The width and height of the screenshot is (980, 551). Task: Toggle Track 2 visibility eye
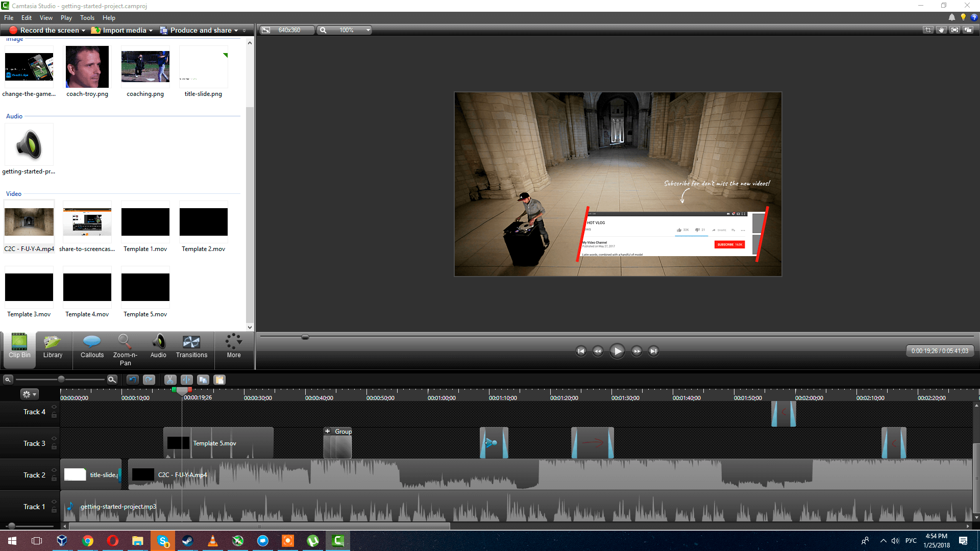pyautogui.click(x=54, y=470)
